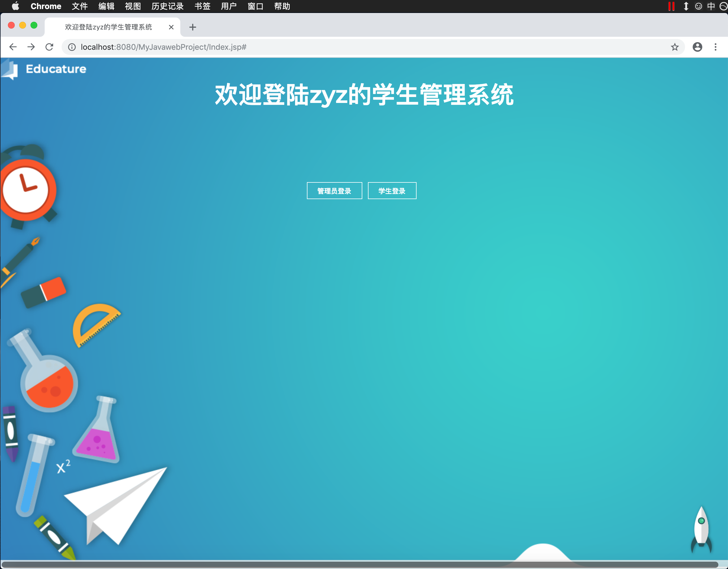Click the horizontal scrollbar at page bottom
This screenshot has width=728, height=569.
[x=360, y=564]
